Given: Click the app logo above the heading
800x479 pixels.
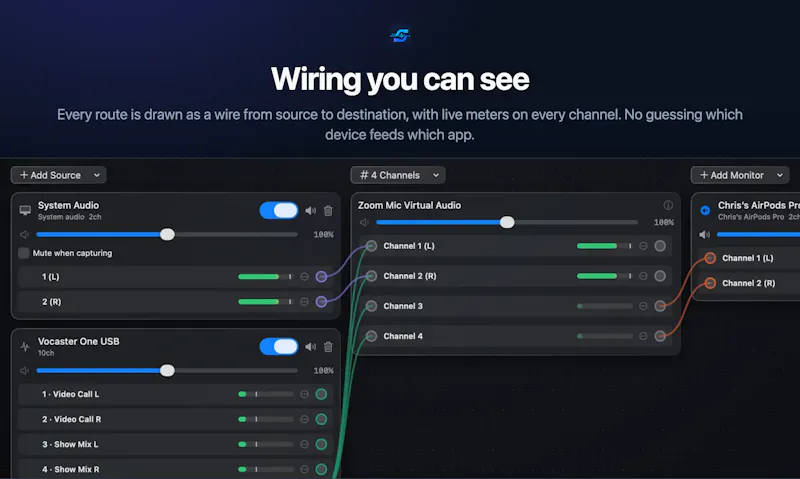Looking at the screenshot, I should tap(400, 35).
